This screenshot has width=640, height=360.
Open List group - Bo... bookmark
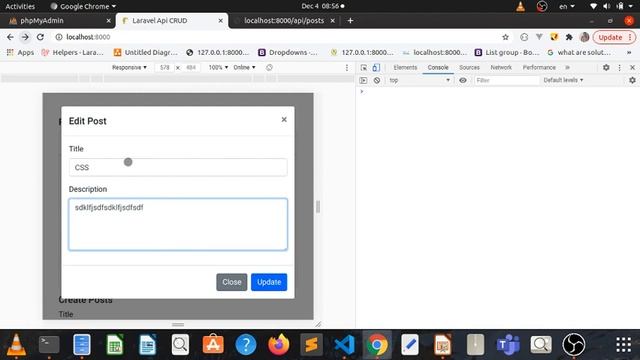point(507,52)
